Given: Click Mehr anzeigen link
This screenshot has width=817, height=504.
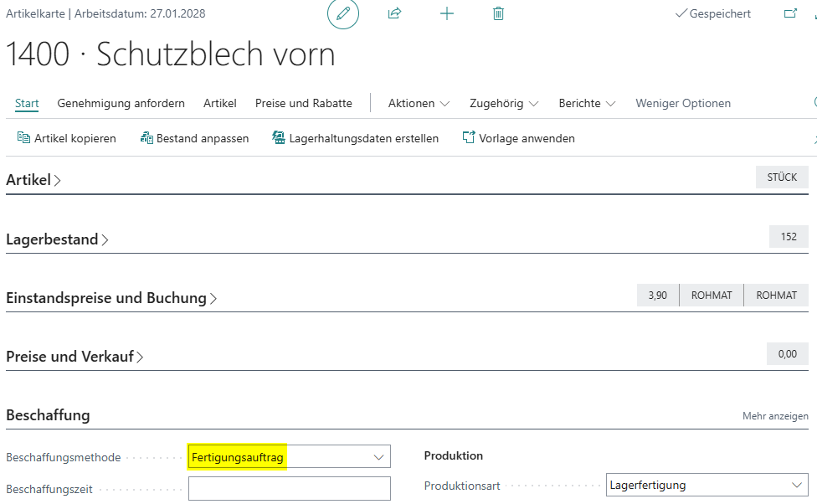Looking at the screenshot, I should [x=775, y=416].
